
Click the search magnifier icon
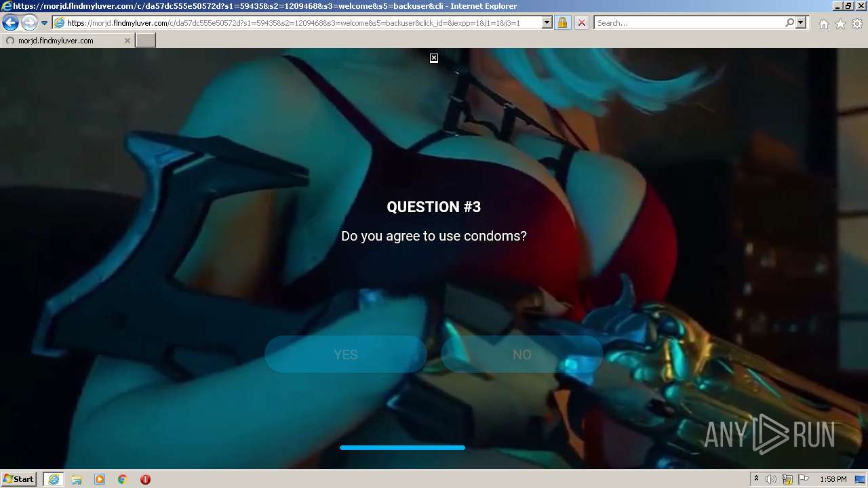coord(789,23)
